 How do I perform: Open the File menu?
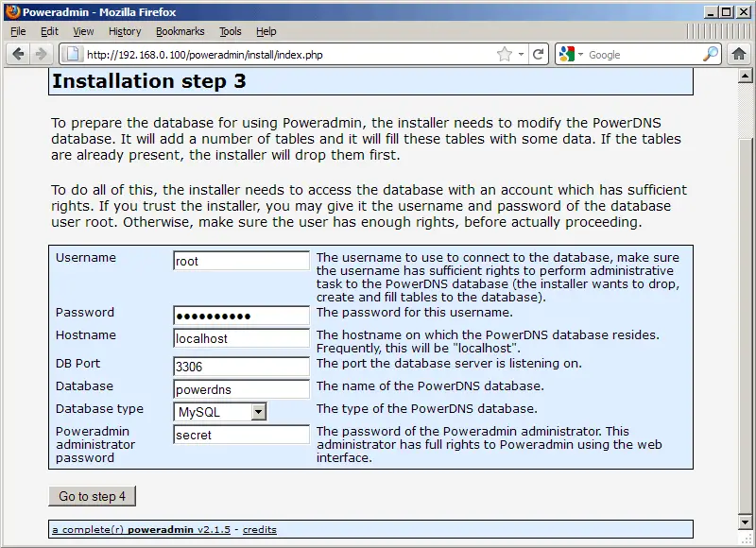18,31
